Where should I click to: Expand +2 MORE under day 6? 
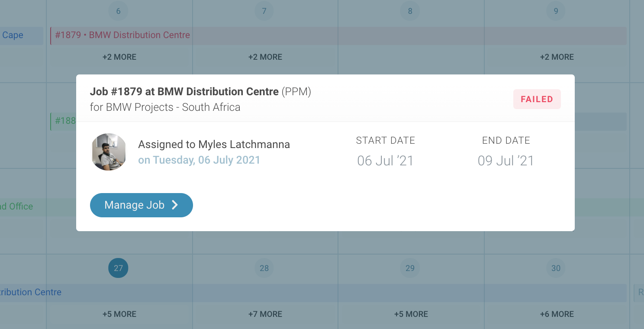pos(119,57)
